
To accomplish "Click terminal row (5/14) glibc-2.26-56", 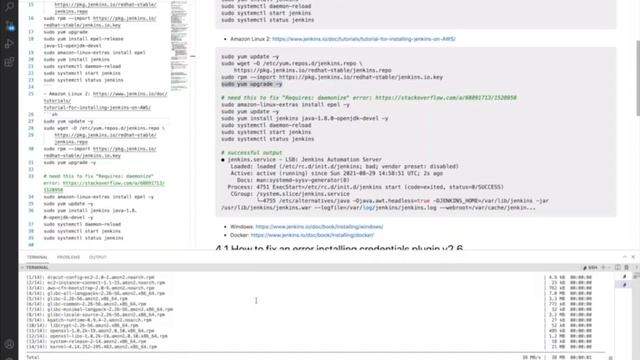I will click(77, 299).
